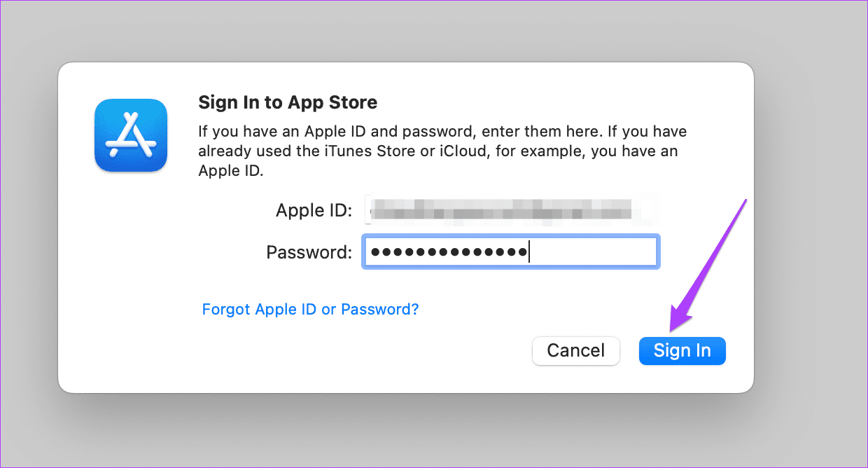Click the white A symbol inside App Store icon
Viewport: 868px width, 468px height.
click(131, 137)
